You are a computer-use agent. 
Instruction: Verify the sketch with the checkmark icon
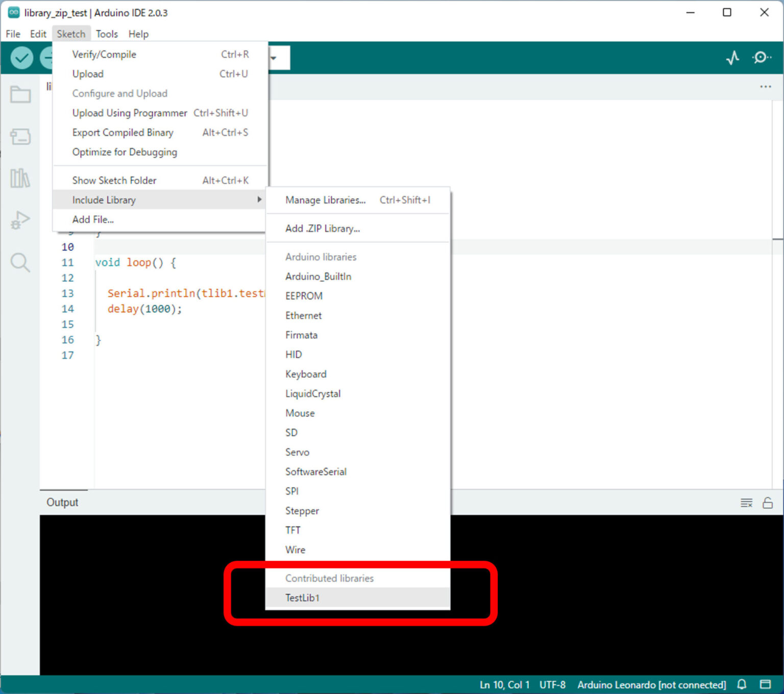(21, 58)
